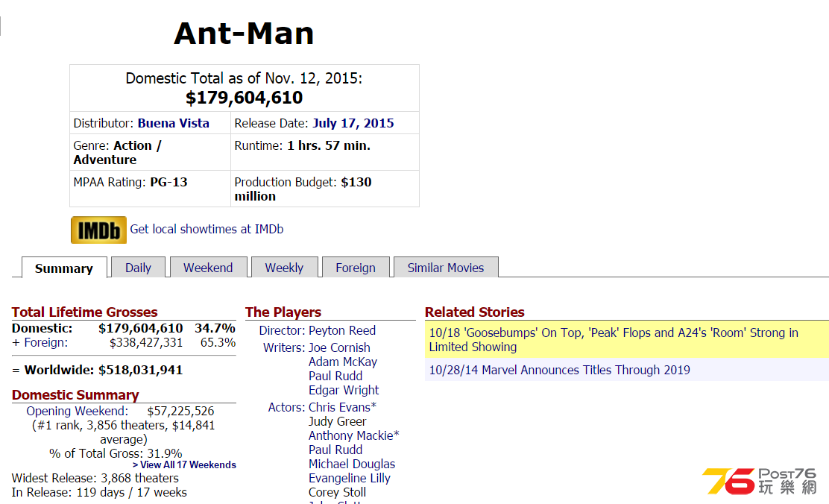Viewport: 829px width, 504px height.
Task: Switch to the Daily tab
Action: pos(138,268)
